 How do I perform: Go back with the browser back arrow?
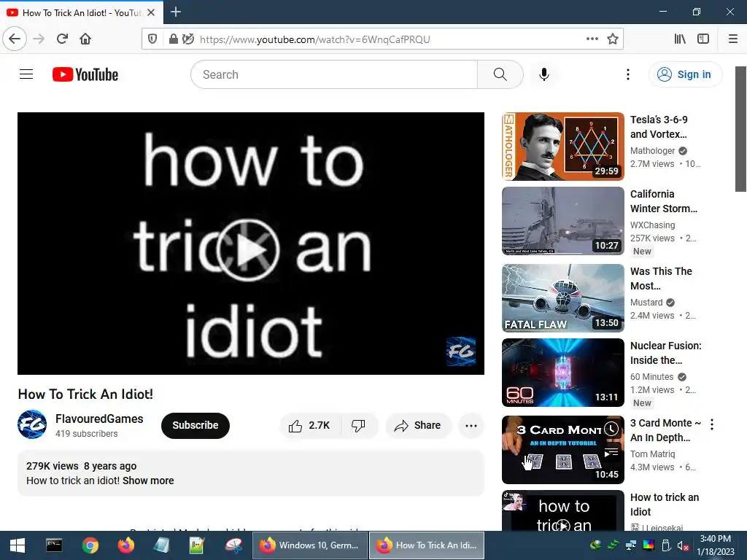pos(15,39)
